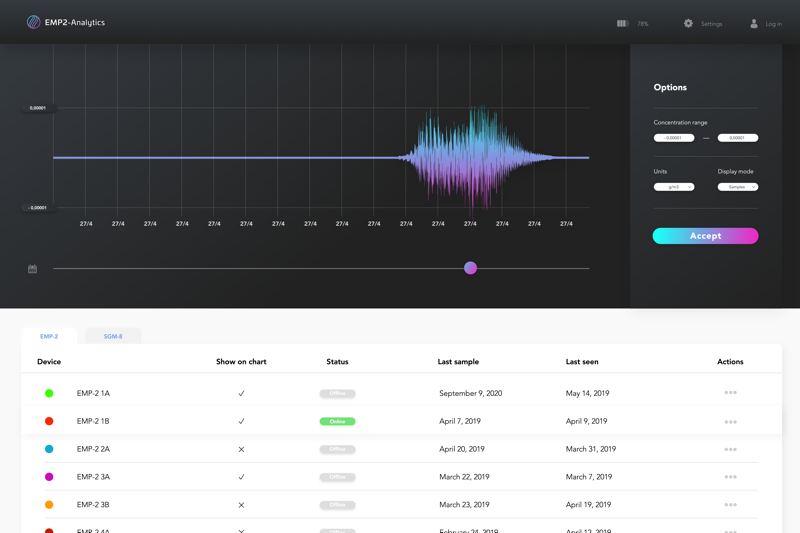Click the user profile icon
The image size is (800, 533).
[754, 23]
